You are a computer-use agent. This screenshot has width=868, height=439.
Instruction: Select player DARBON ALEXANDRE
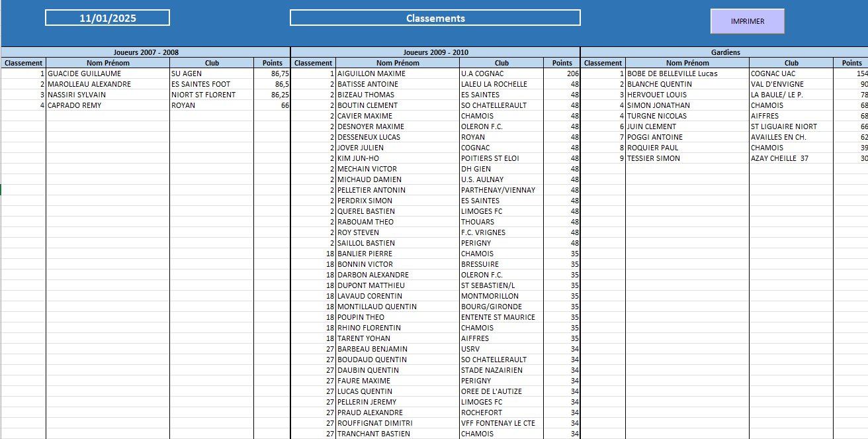(398, 275)
